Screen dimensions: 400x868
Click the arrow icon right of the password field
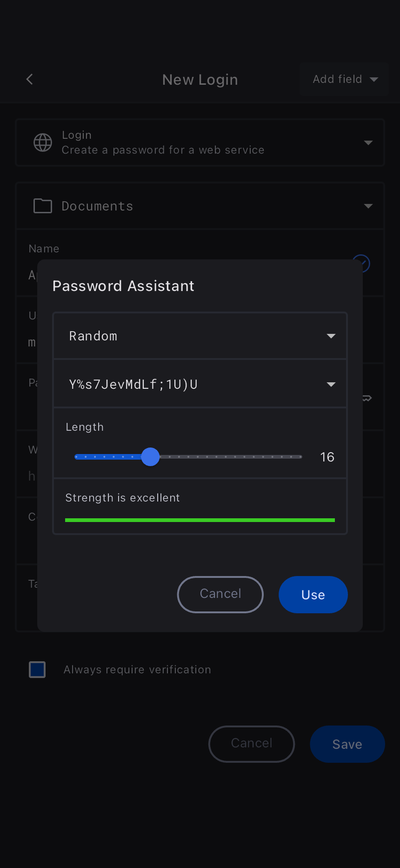tap(367, 398)
